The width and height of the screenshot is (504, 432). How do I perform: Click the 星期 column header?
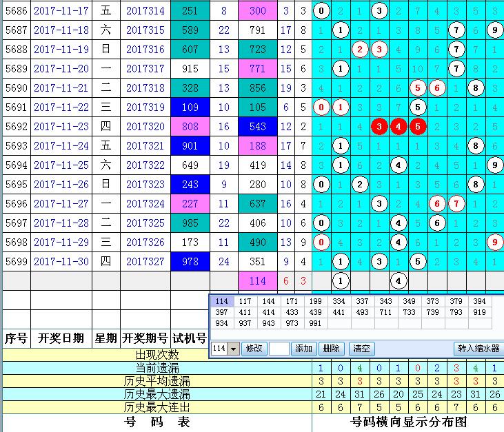click(x=106, y=338)
